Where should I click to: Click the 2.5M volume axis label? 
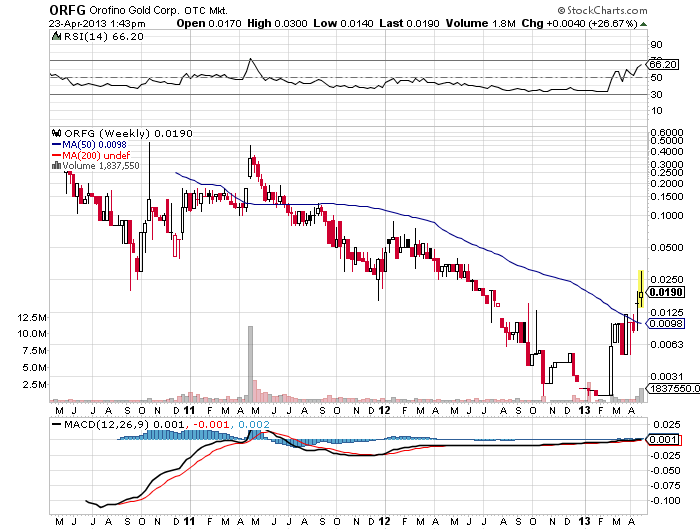[34, 384]
